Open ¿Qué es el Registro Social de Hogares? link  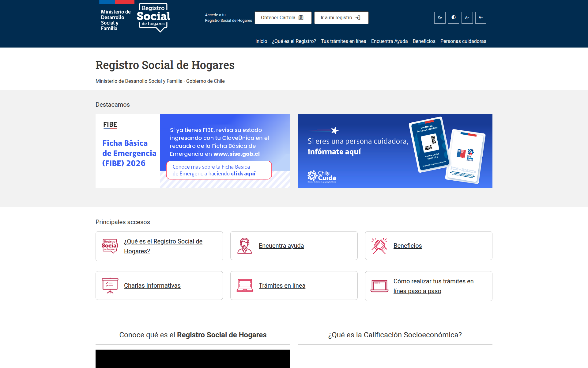(163, 246)
